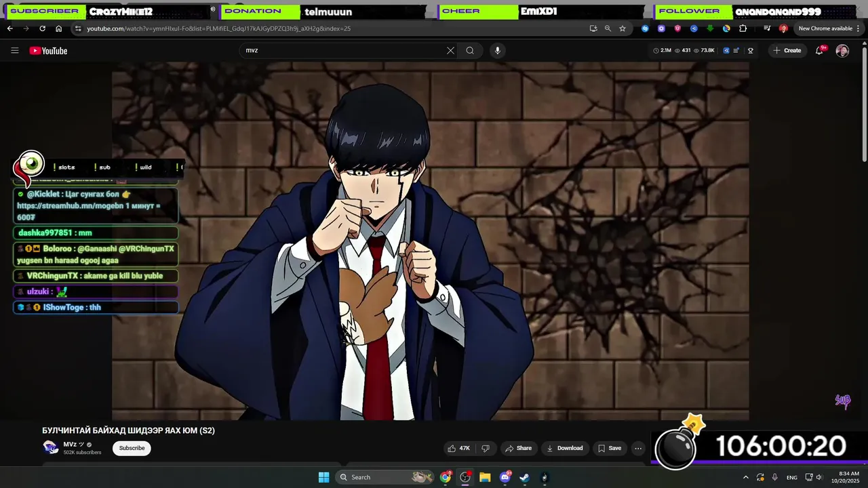
Task: Subscribe to the MVz channel
Action: tap(132, 448)
